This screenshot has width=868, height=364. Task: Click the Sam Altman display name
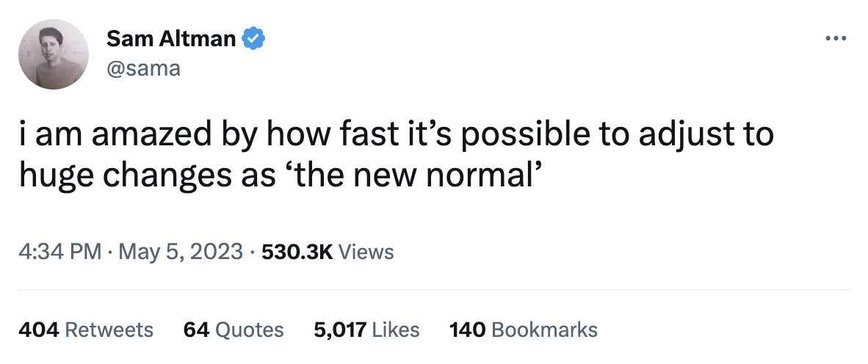click(171, 38)
